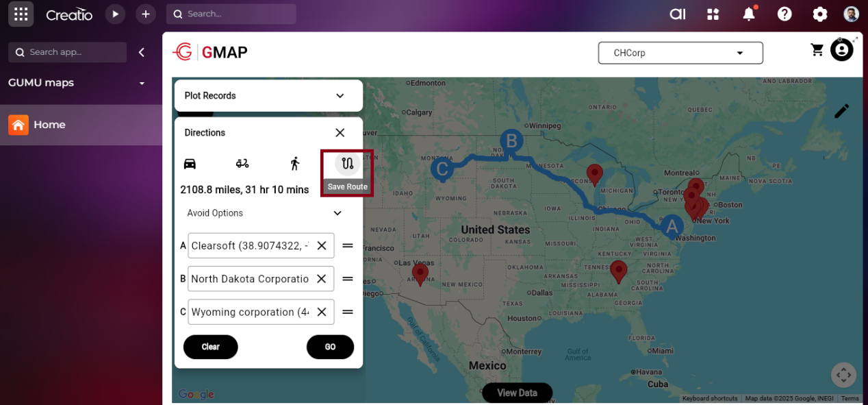Run process play button in top bar
Screen dimensions: 868x405
coord(115,14)
